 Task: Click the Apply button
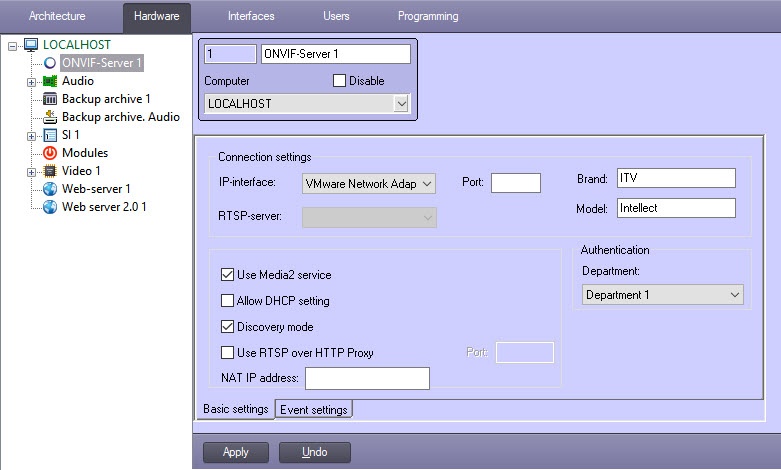click(x=236, y=452)
